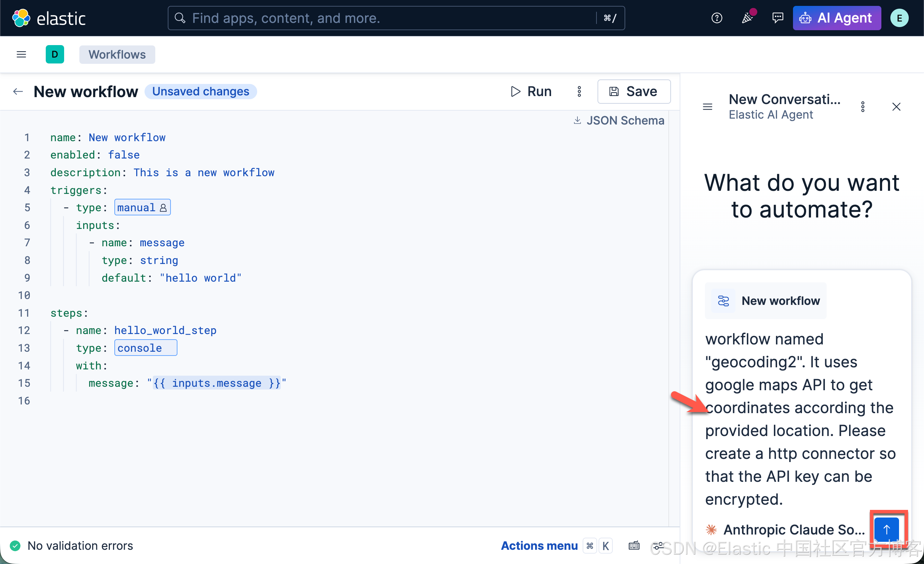The width and height of the screenshot is (924, 564).
Task: Click the Unsaved changes badge
Action: coord(201,91)
